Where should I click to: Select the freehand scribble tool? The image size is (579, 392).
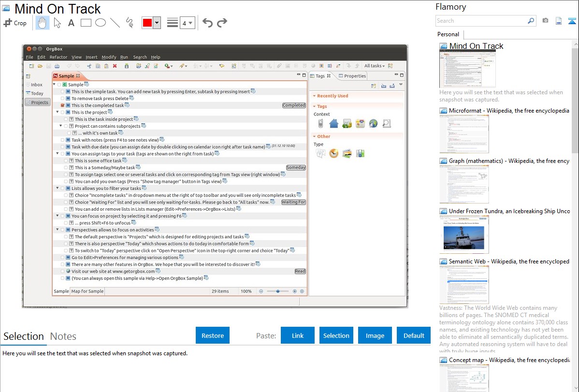(x=130, y=23)
